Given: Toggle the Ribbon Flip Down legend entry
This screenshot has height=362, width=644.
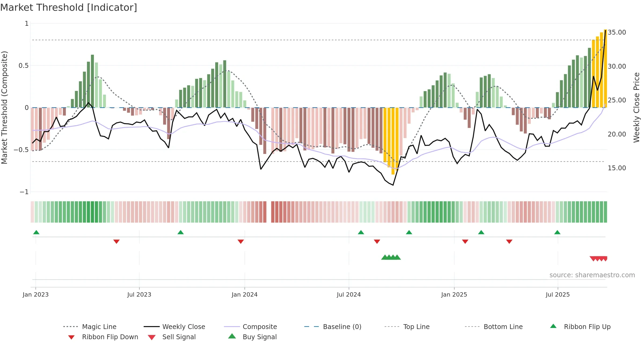Looking at the screenshot, I should click(x=103, y=337).
